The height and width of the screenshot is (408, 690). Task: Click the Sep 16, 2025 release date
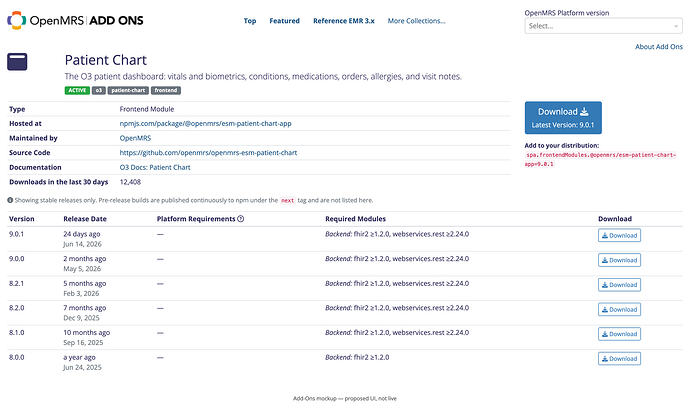coord(83,342)
